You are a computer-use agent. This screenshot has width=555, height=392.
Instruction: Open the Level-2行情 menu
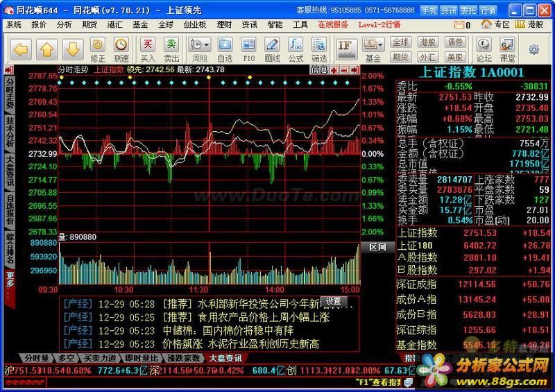(379, 24)
